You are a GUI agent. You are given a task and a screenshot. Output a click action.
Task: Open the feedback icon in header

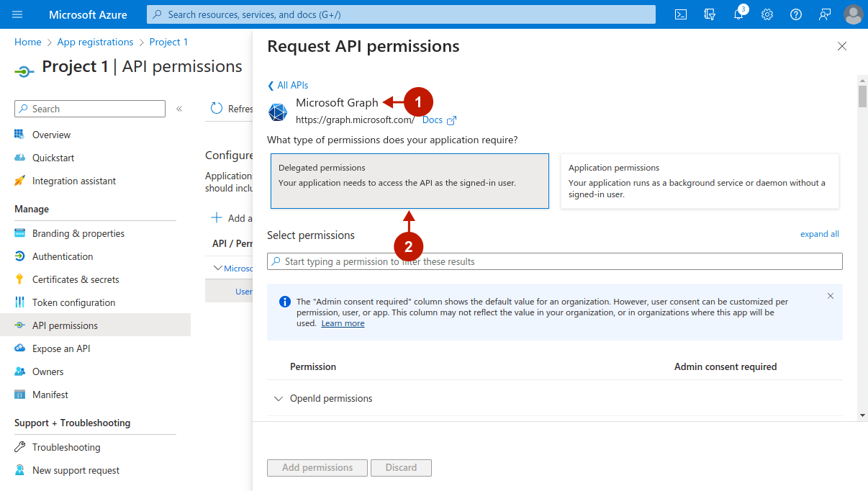(x=825, y=14)
